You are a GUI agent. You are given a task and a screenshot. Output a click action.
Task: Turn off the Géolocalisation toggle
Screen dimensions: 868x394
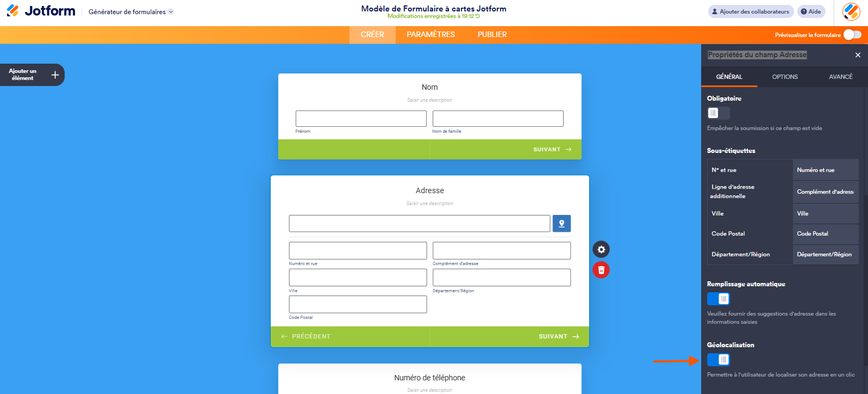pos(718,360)
